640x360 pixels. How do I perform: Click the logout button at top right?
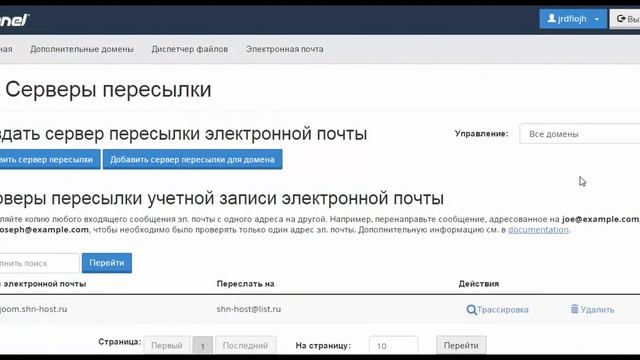pyautogui.click(x=625, y=19)
